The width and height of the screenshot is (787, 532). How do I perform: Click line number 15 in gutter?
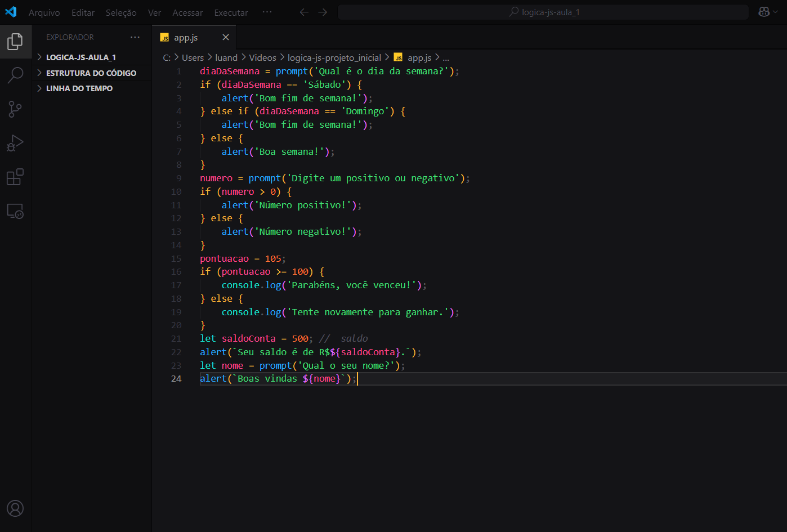[x=176, y=258]
